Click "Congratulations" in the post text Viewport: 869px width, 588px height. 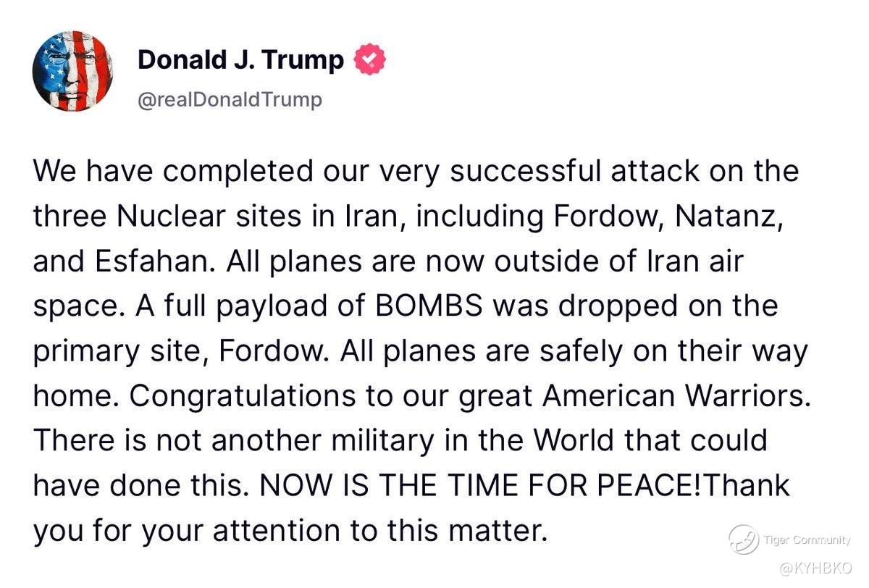241,396
